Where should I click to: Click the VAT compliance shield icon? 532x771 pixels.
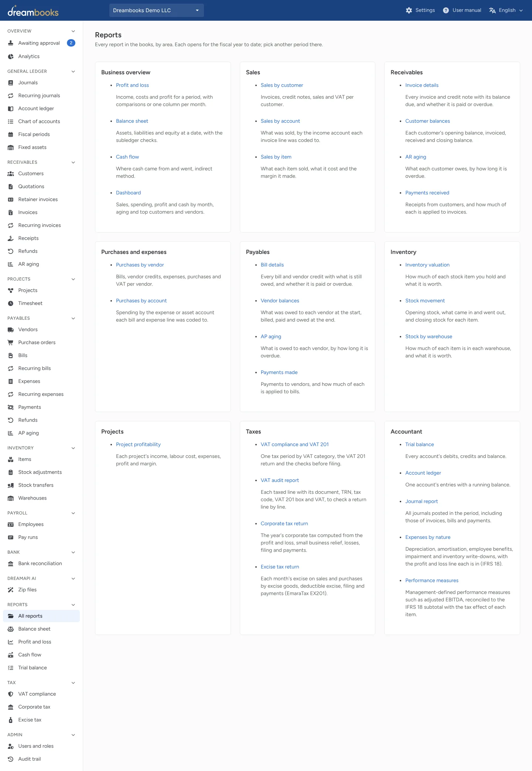tap(11, 694)
